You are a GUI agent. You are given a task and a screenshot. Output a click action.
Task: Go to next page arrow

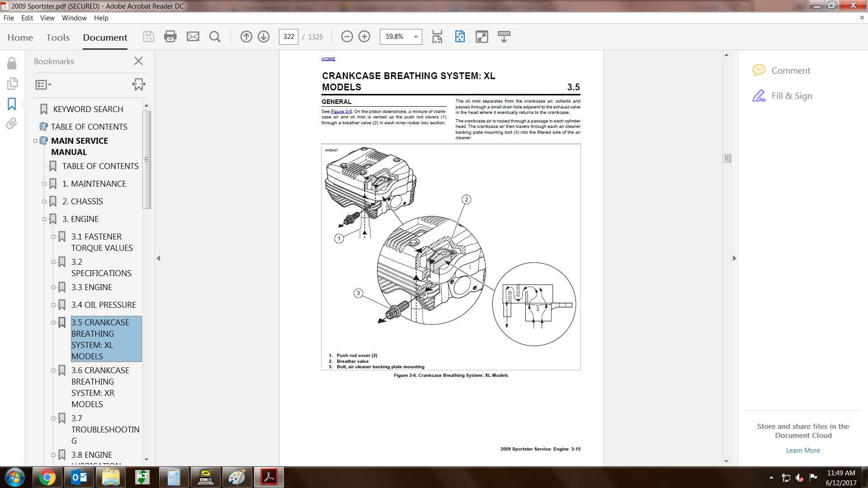264,37
